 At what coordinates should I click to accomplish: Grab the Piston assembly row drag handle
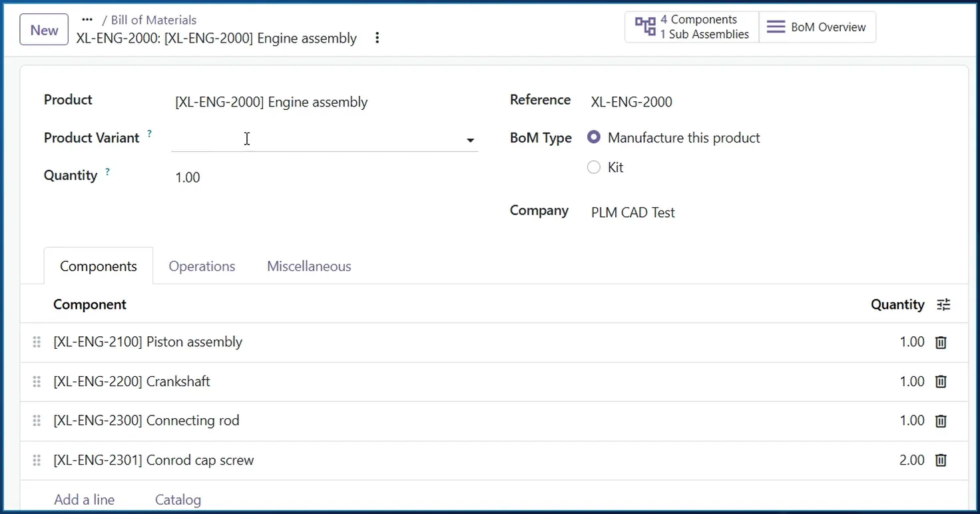click(x=37, y=342)
